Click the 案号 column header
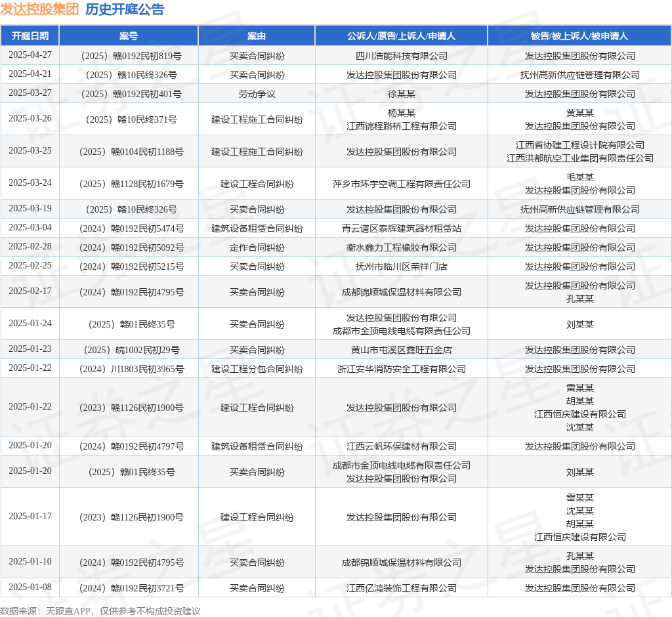 129,36
